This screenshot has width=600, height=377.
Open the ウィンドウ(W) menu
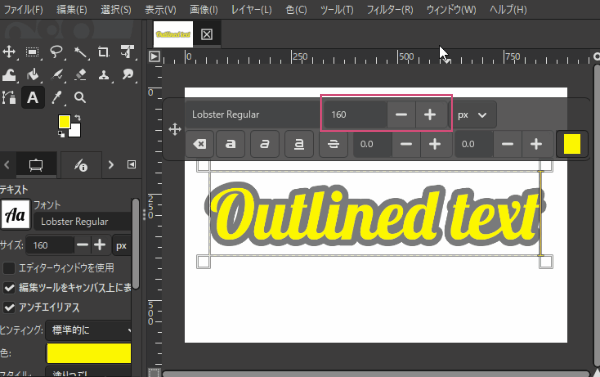[x=451, y=9]
